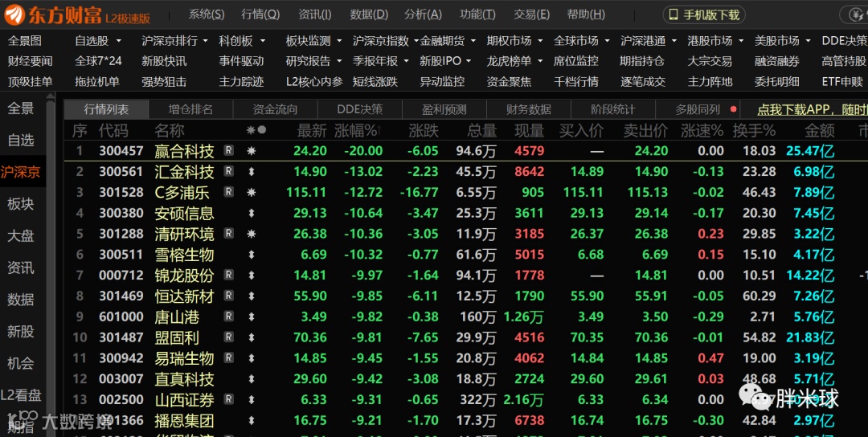Screen dimensions: 868x437
Task: Select 新股 in the left sidebar
Action: click(20, 332)
